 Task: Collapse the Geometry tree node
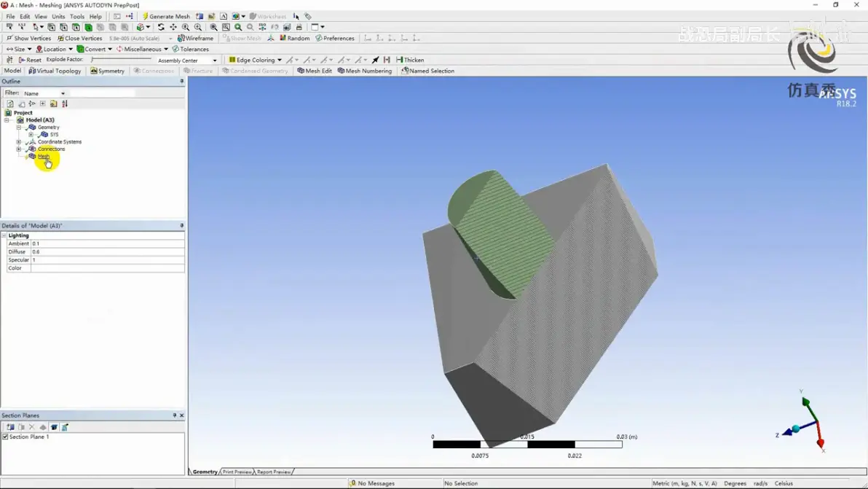[x=19, y=128]
